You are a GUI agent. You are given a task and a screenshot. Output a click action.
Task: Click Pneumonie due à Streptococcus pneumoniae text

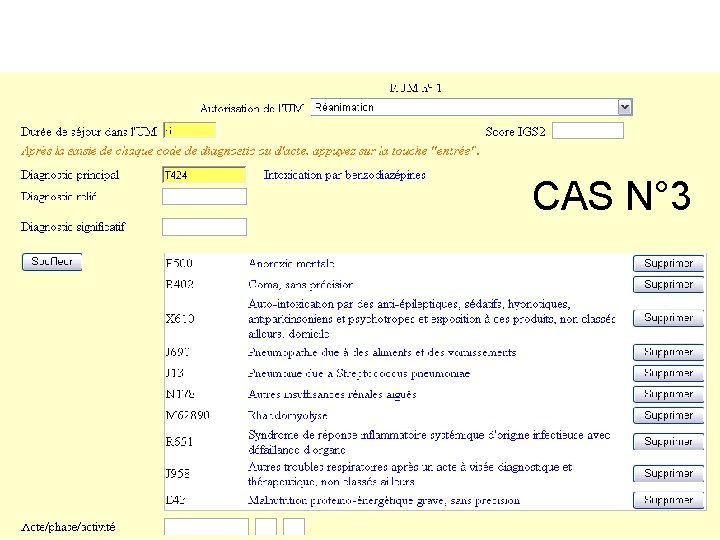pyautogui.click(x=359, y=373)
